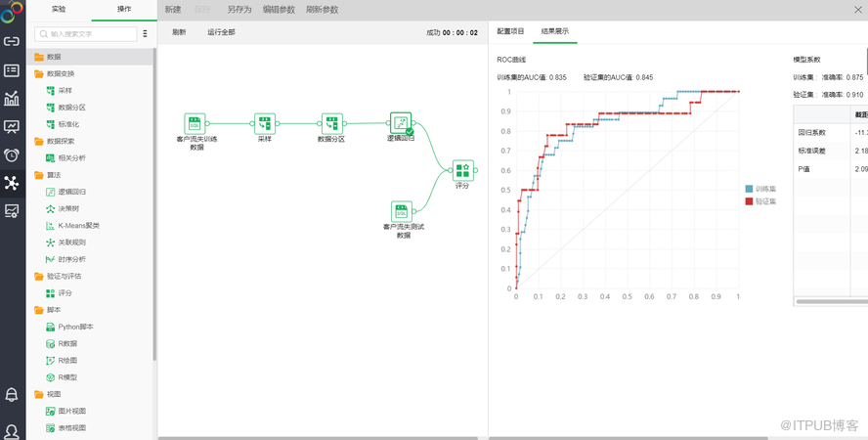Collapse the 算法 folder

pos(39,175)
